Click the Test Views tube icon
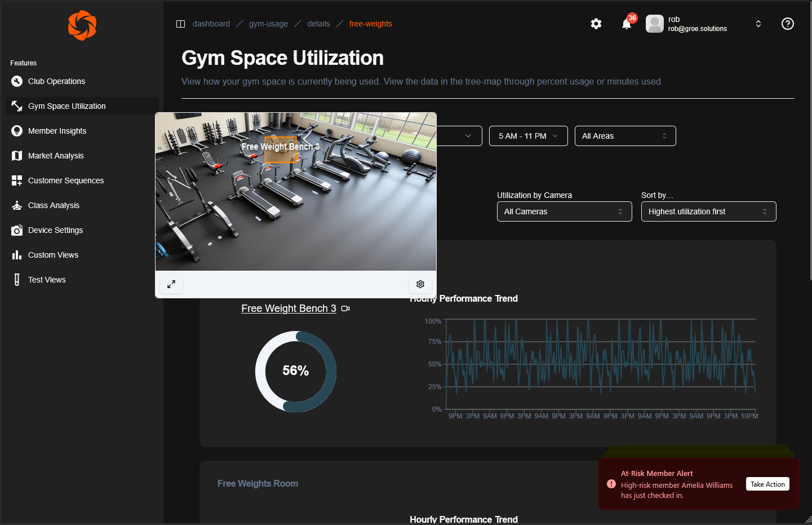Viewport: 812px width, 525px height. (x=17, y=280)
